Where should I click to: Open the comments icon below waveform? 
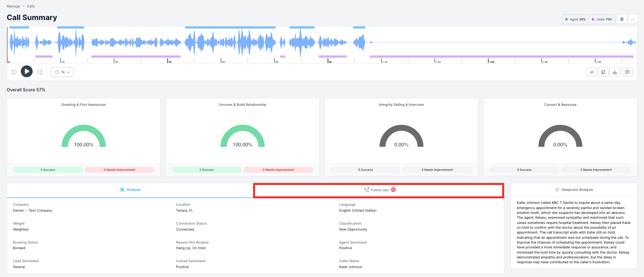pyautogui.click(x=627, y=72)
